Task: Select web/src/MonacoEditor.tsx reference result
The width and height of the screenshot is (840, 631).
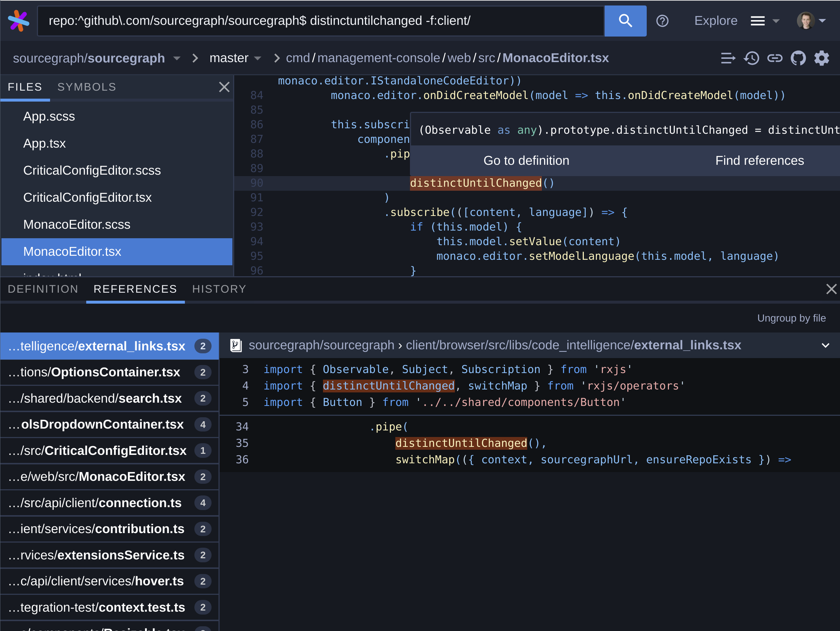Action: (x=110, y=476)
